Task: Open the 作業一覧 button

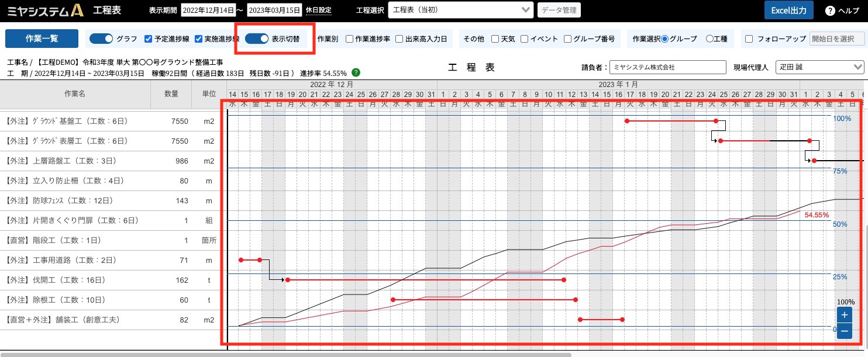Action: [x=42, y=39]
